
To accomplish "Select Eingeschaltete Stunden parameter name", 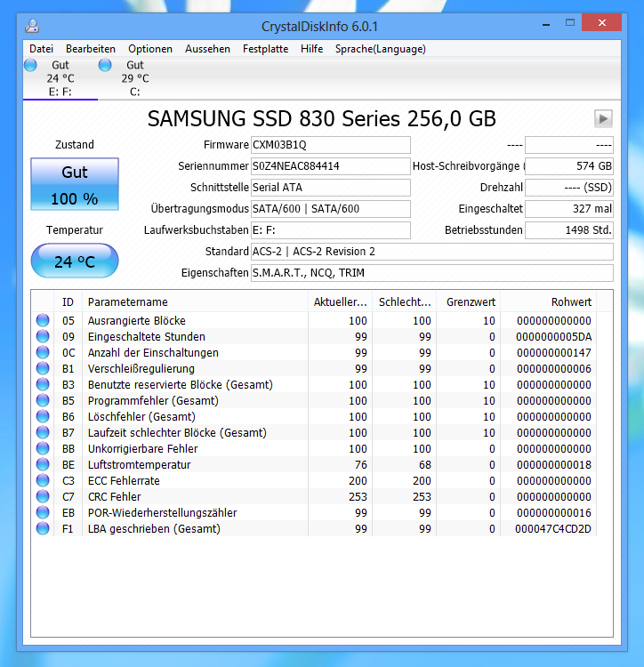I will pyautogui.click(x=147, y=337).
